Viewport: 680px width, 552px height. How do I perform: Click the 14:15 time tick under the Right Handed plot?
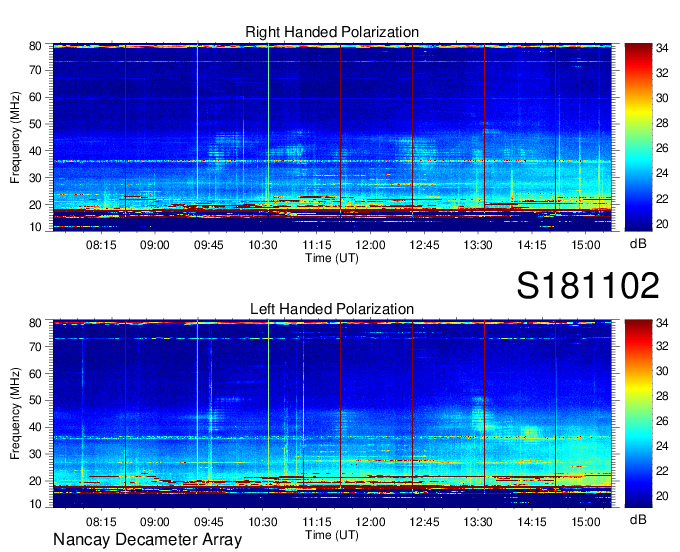pos(532,245)
